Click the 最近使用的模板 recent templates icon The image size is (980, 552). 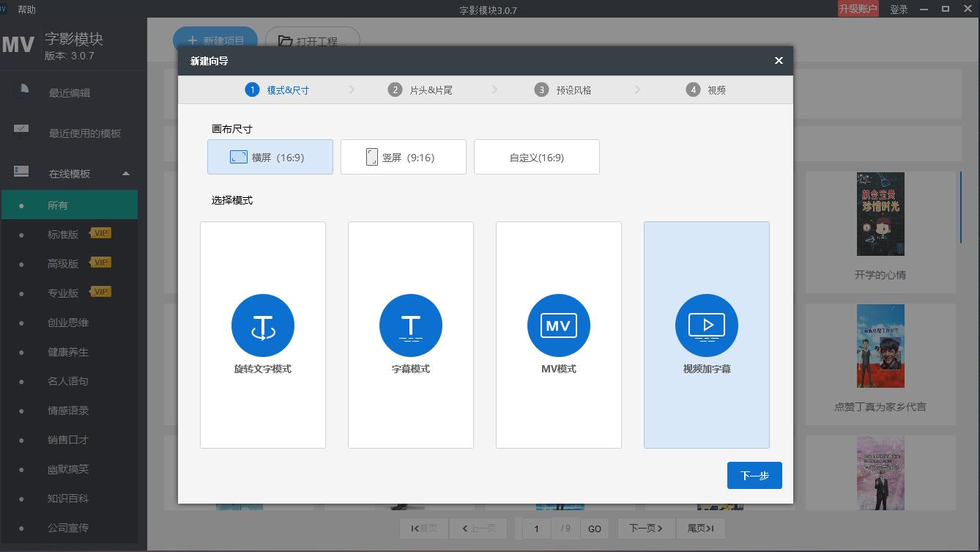tap(21, 129)
